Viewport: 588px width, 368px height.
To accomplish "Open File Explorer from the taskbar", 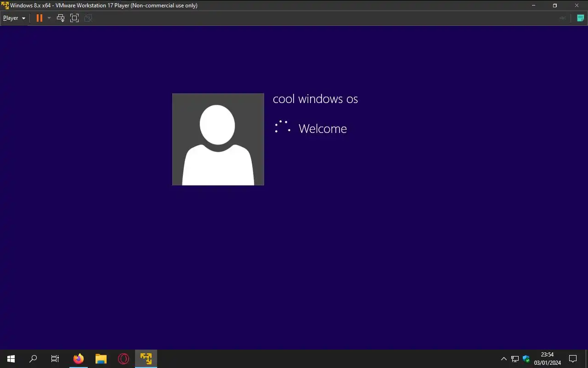I will pos(101,359).
